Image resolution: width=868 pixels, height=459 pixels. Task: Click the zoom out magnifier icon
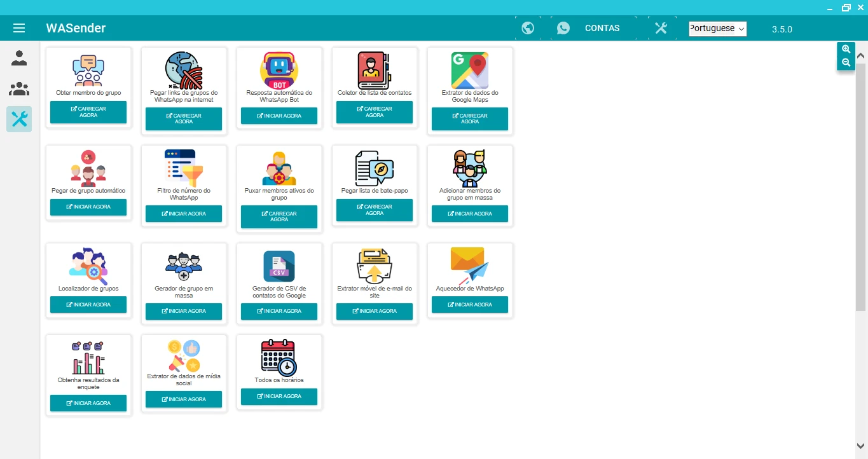[846, 62]
